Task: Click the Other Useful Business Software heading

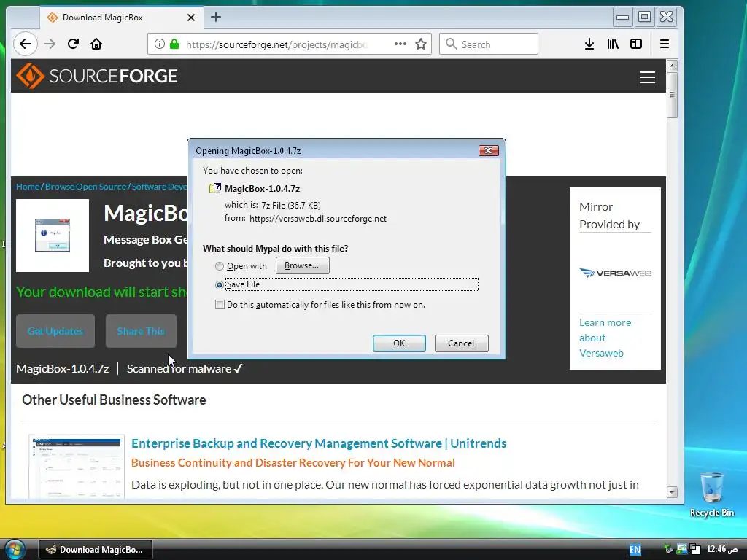Action: click(x=114, y=400)
